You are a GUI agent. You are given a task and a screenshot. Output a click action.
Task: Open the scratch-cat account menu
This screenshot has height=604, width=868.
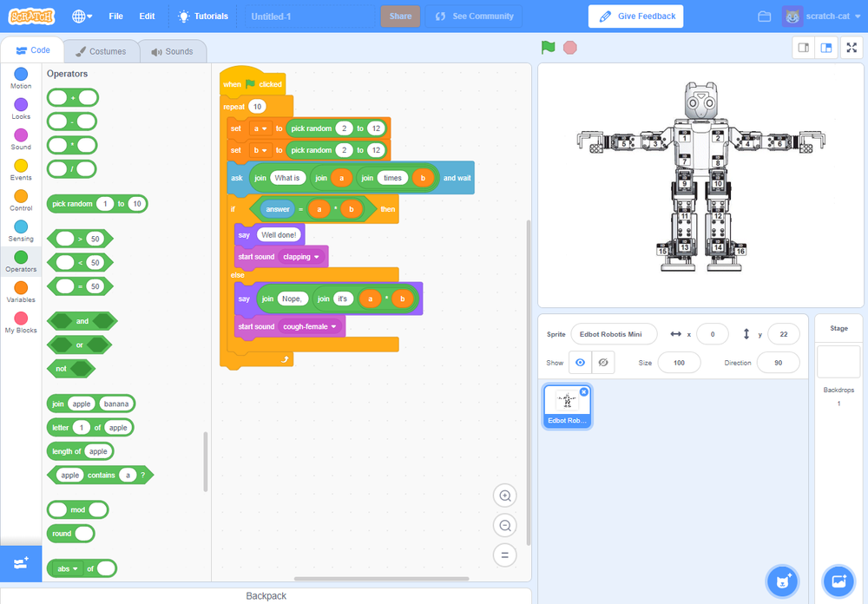(x=822, y=15)
